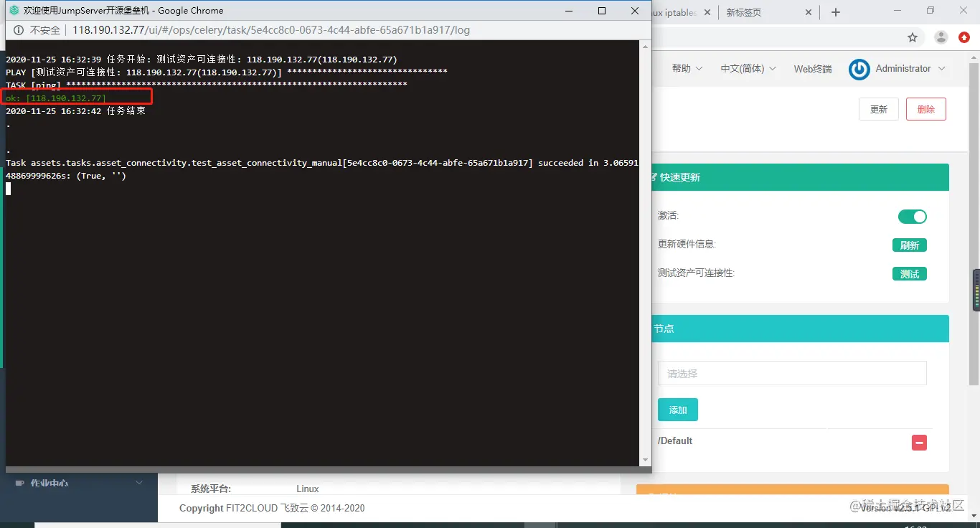Click the 'Linux' system platform value
Viewport: 980px width, 528px height.
point(308,489)
